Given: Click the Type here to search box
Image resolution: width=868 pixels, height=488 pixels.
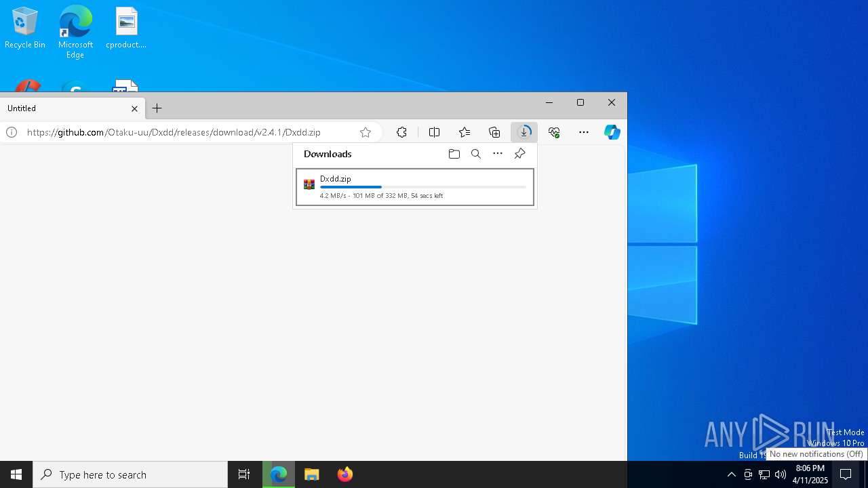Looking at the screenshot, I should tap(130, 474).
